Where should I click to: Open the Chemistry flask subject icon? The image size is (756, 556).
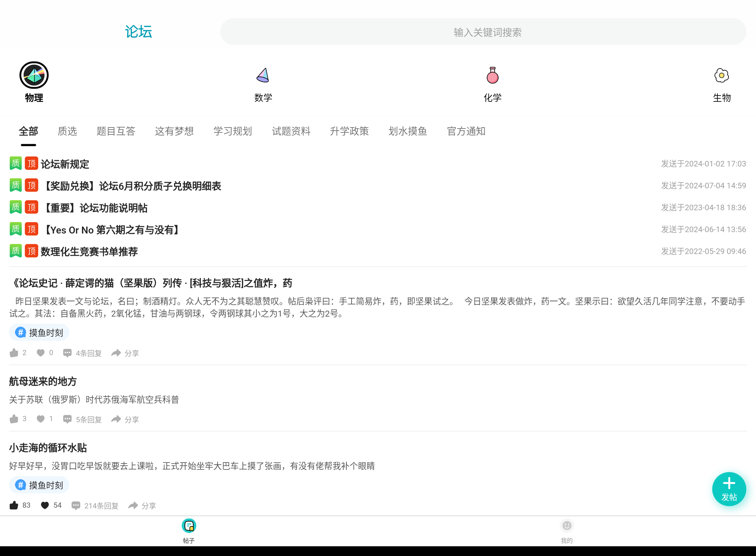point(492,75)
